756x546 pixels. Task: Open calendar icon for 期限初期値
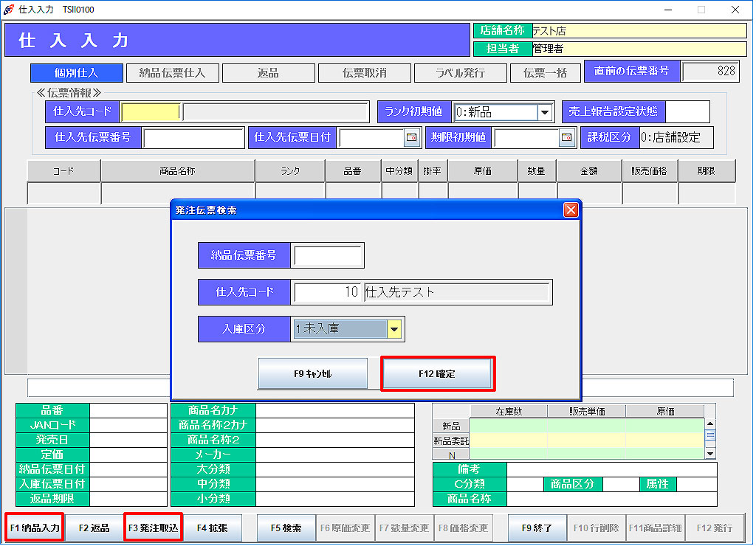click(x=566, y=137)
